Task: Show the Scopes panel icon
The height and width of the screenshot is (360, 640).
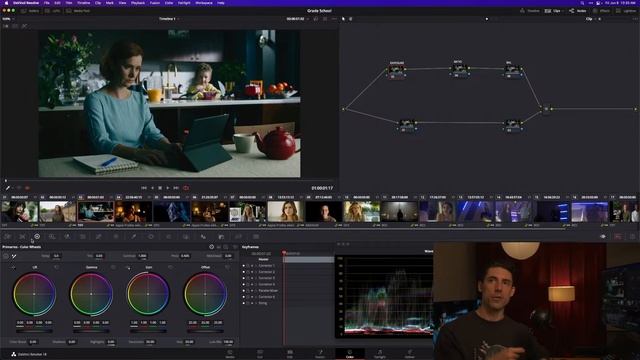Action: point(618,237)
